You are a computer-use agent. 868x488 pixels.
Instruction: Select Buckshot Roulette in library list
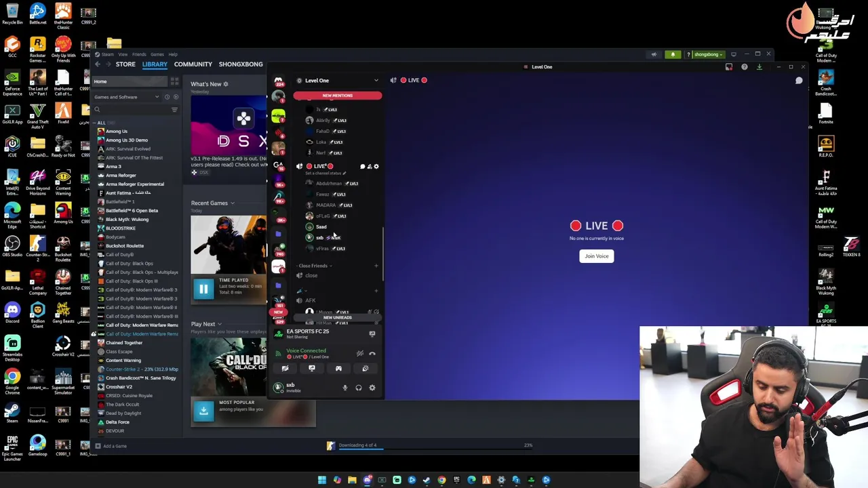tap(125, 246)
